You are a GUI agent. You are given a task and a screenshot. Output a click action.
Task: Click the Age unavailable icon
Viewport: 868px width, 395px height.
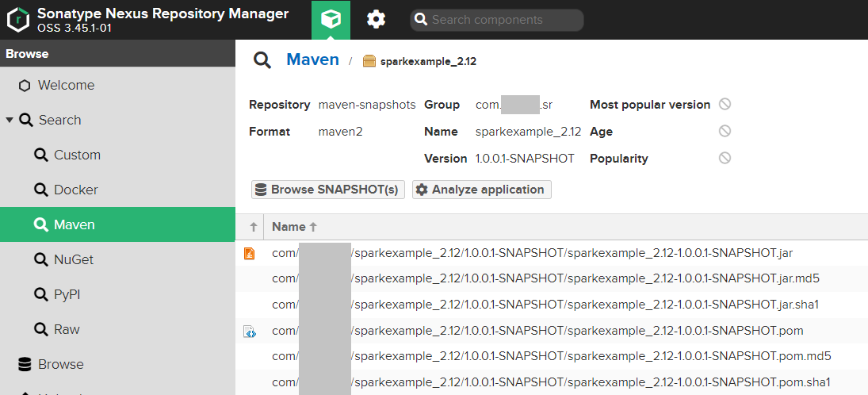725,132
